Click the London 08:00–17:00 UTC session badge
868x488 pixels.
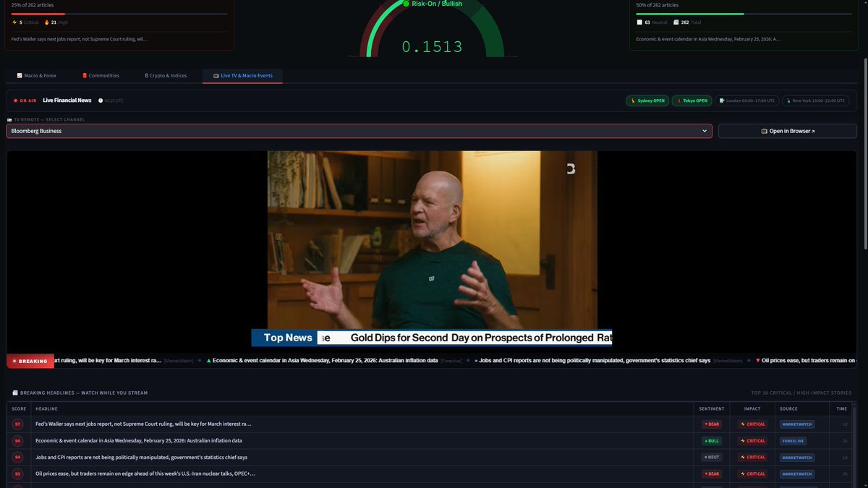tap(747, 100)
